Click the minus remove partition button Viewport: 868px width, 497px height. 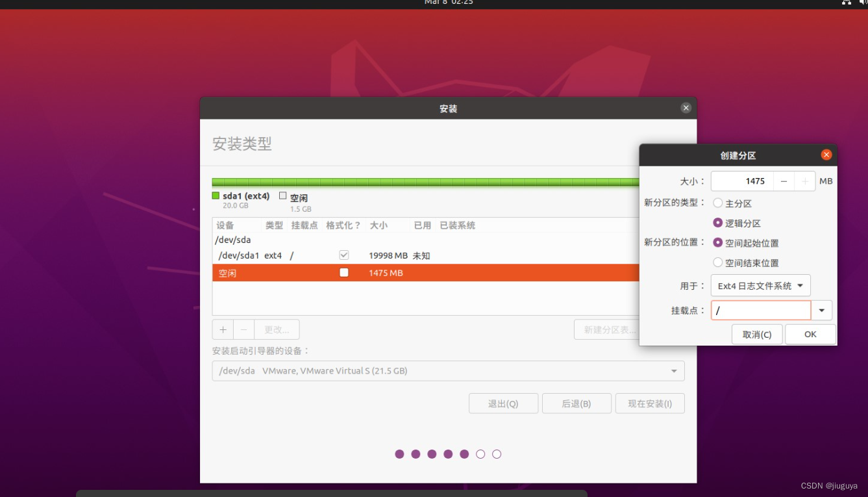coord(243,329)
